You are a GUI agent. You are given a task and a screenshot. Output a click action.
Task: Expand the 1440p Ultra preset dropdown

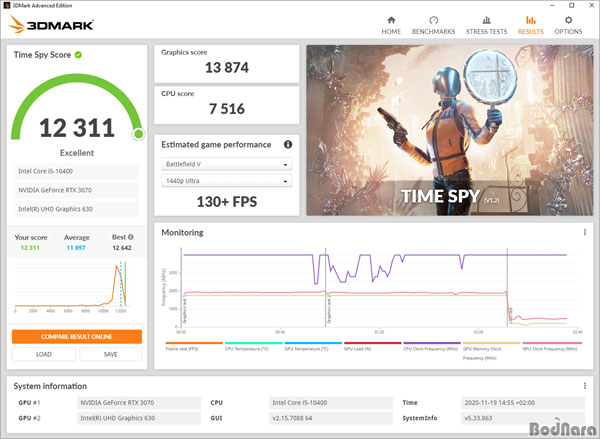click(x=227, y=181)
